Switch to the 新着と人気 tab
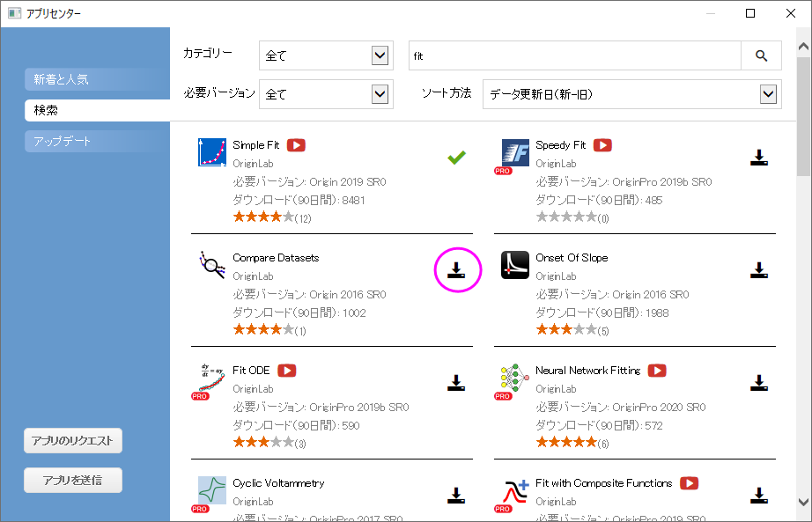 point(98,79)
